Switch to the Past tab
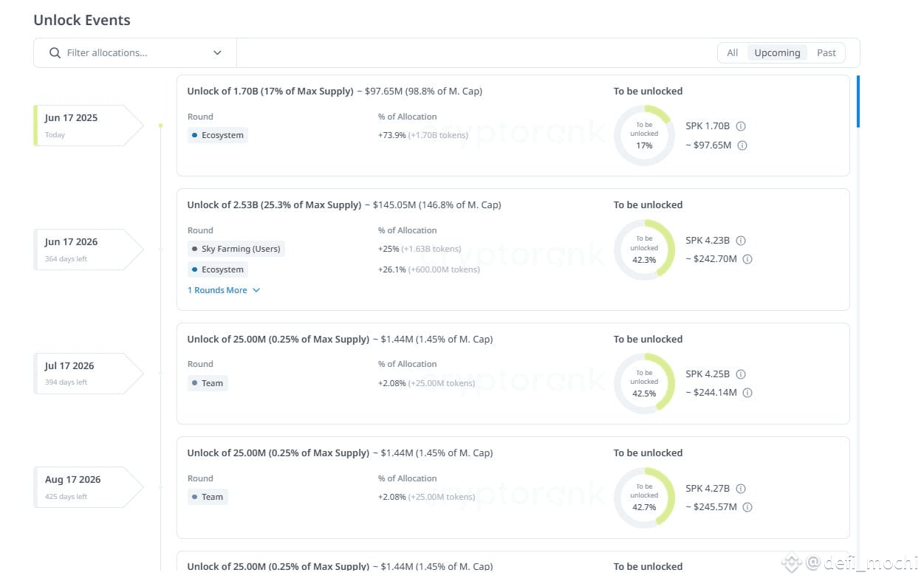The width and height of the screenshot is (924, 581). click(827, 52)
